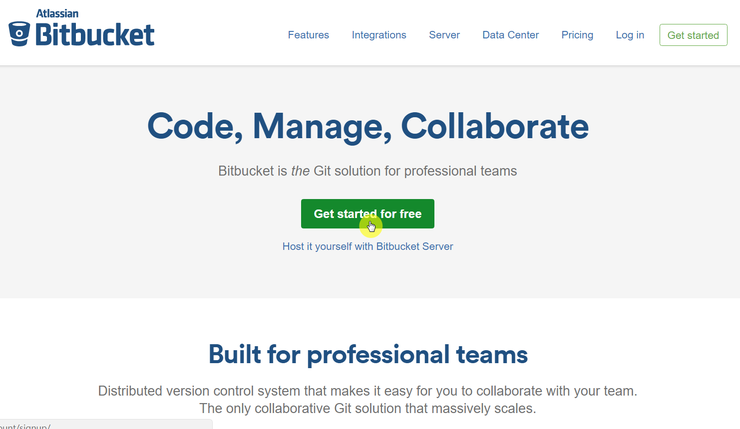Open the Integrations page link
Image resolution: width=740 pixels, height=429 pixels.
(x=378, y=35)
